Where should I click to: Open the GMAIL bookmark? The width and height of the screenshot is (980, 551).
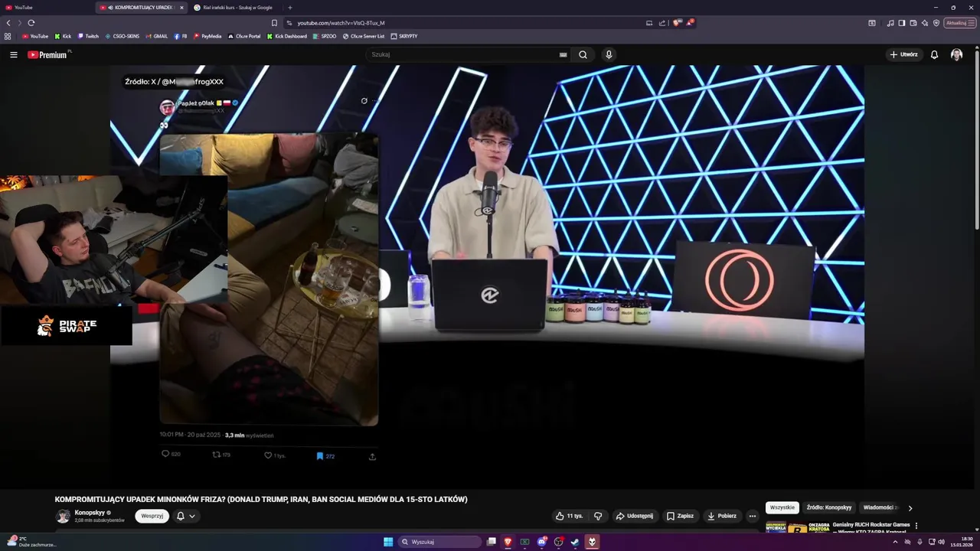(156, 36)
